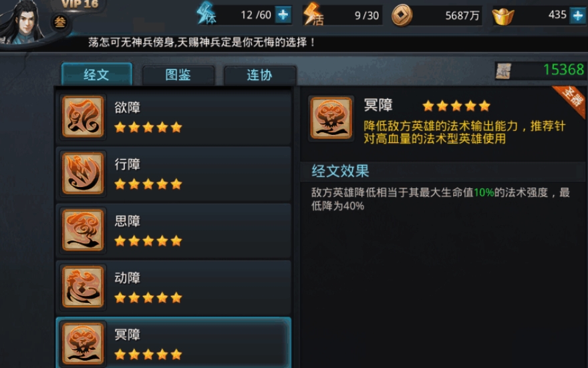Open the 图鉴 tab
This screenshot has width=588, height=368.
(x=178, y=75)
